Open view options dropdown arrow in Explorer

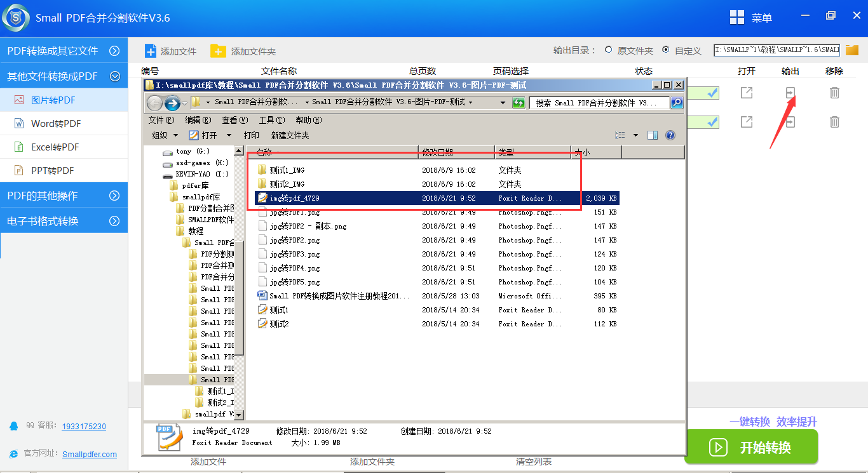click(636, 135)
